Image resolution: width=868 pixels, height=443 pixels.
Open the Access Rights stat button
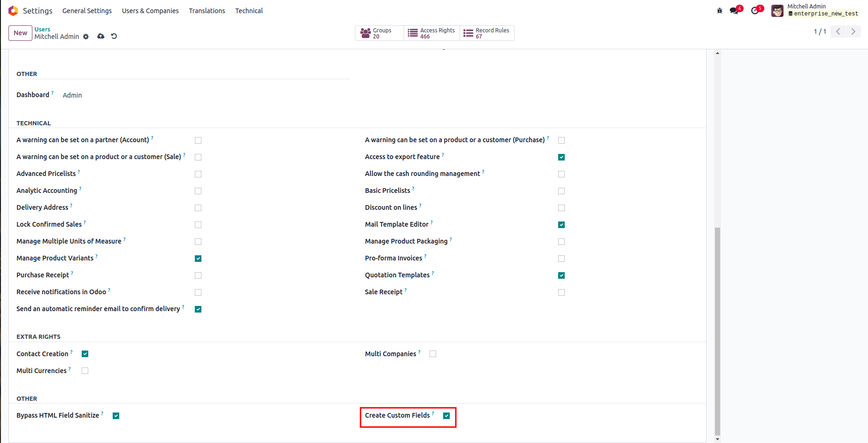[431, 33]
